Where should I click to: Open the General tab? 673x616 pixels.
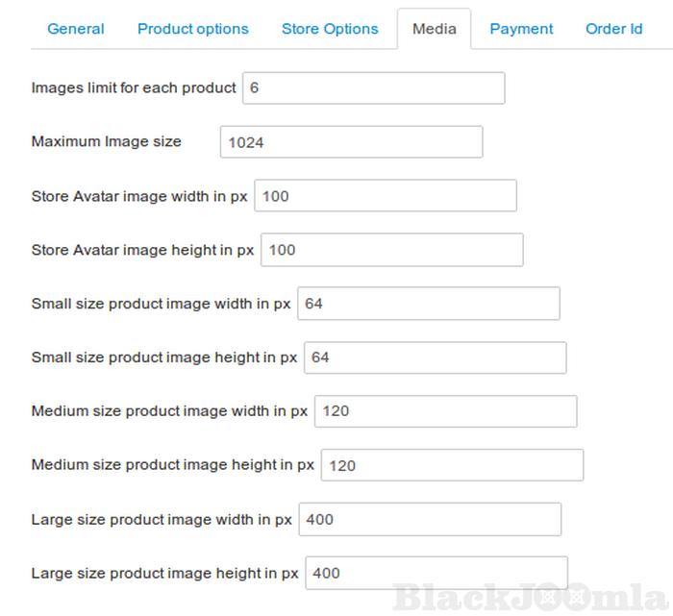pyautogui.click(x=76, y=29)
